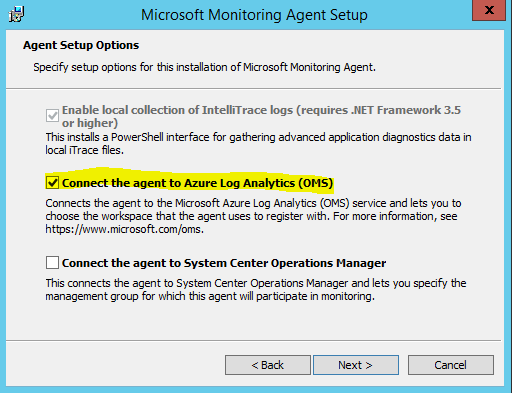This screenshot has width=512, height=393.
Task: Cancel the agent installation
Action: [451, 365]
